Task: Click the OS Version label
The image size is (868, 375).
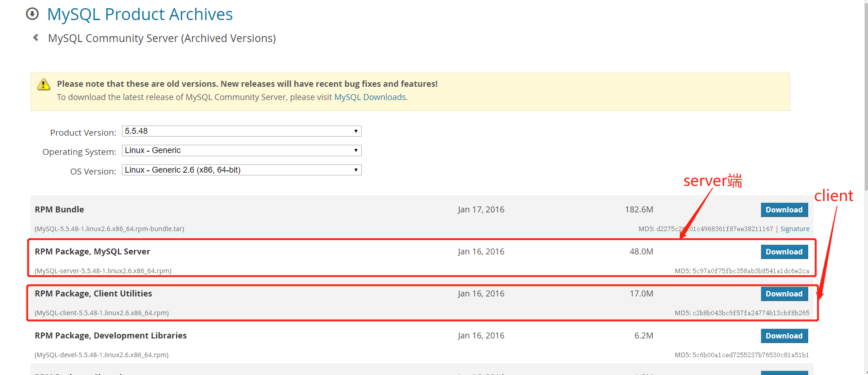Action: (x=93, y=171)
